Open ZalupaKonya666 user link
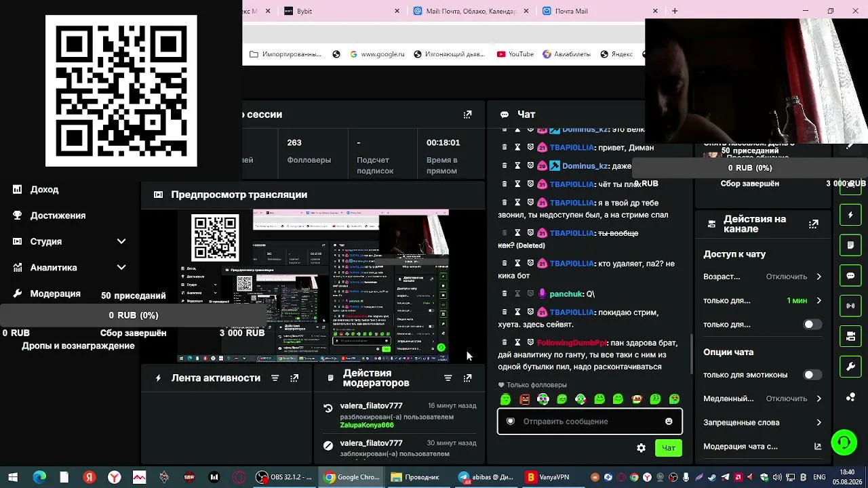This screenshot has height=488, width=868. (x=367, y=425)
